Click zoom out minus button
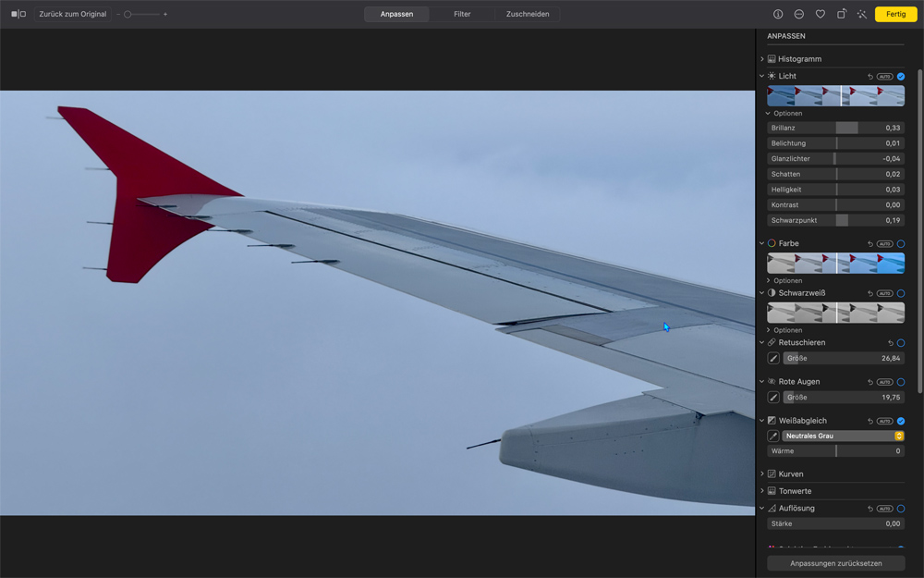This screenshot has height=578, width=924. click(118, 14)
